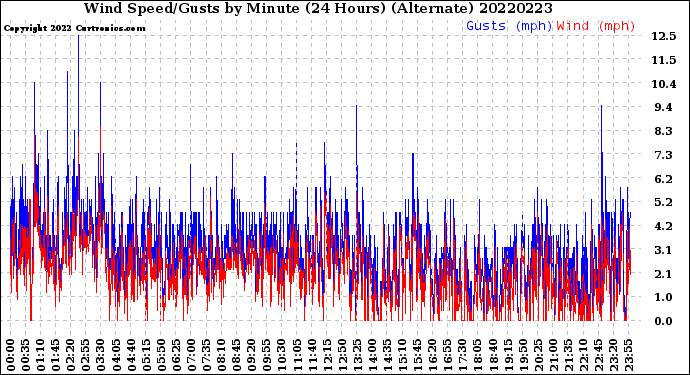Click the 03:30 time label

click(101, 355)
